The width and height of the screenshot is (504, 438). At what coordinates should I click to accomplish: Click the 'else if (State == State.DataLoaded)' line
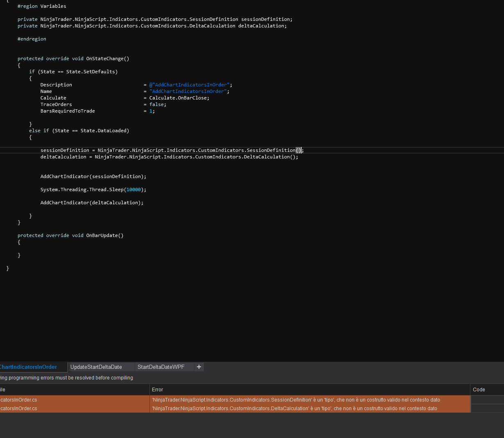tap(79, 131)
